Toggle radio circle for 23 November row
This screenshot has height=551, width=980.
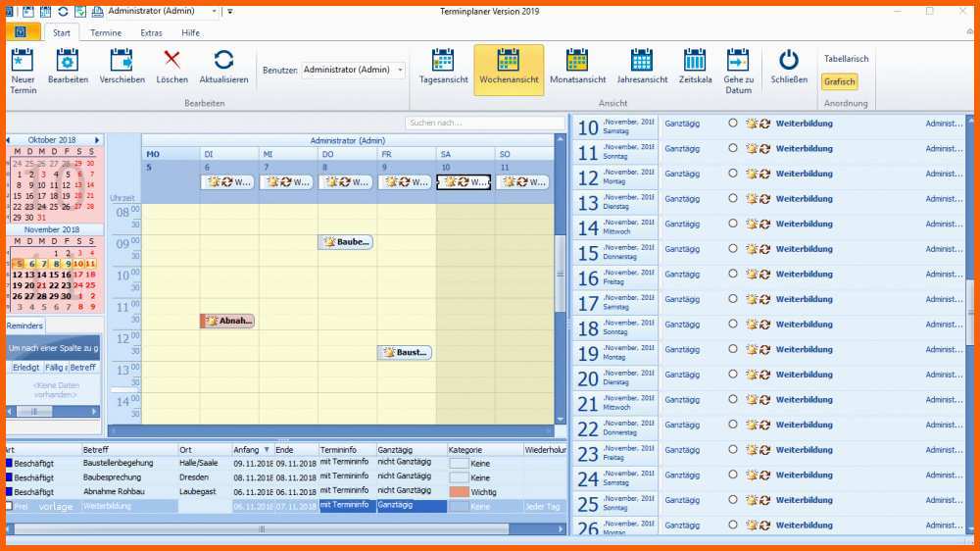(732, 449)
